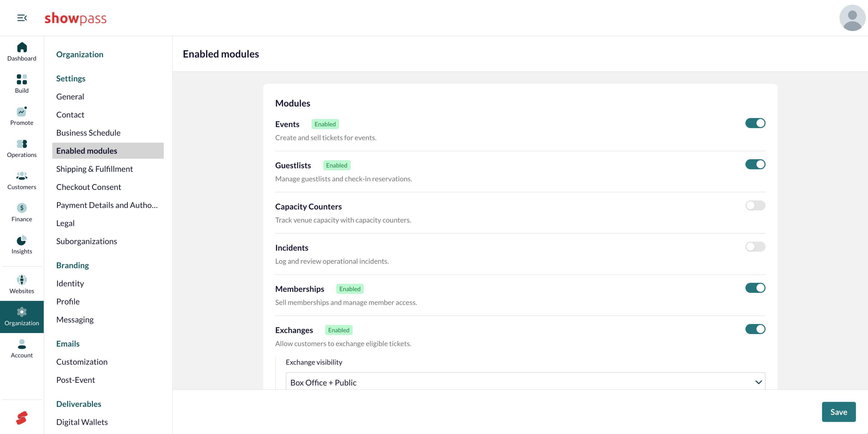This screenshot has width=868, height=434.
Task: Open the Exchange visibility dropdown
Action: coord(525,382)
